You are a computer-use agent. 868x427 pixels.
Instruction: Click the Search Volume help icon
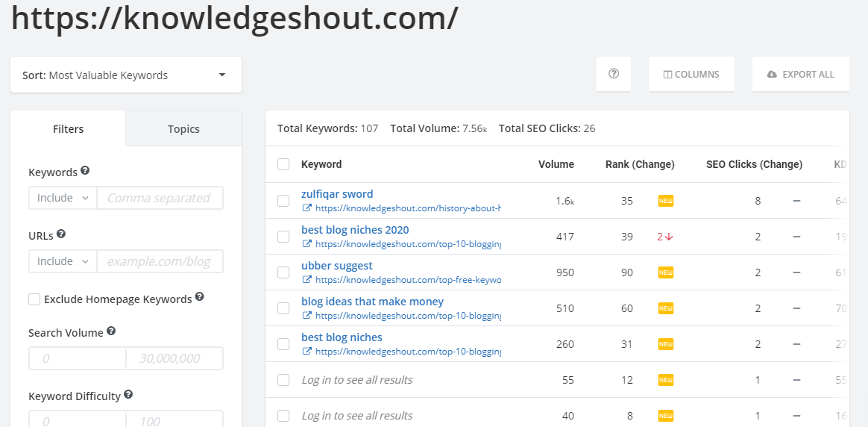(x=111, y=331)
